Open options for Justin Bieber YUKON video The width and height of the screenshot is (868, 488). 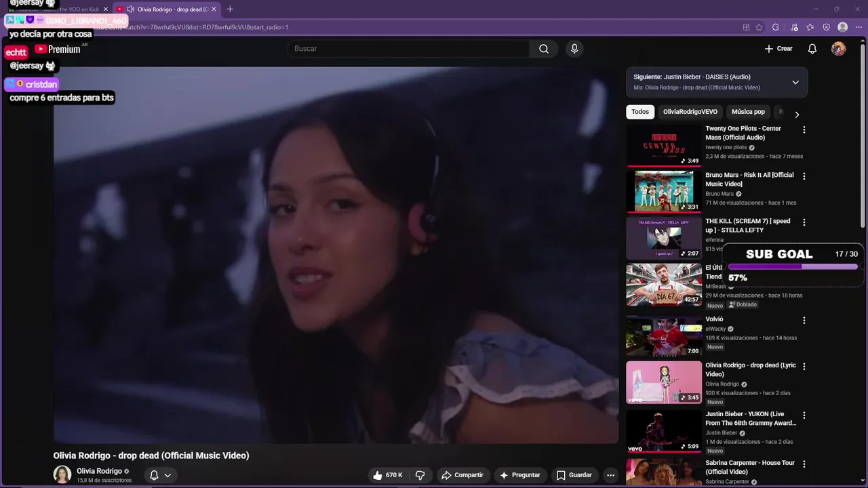pos(804,415)
